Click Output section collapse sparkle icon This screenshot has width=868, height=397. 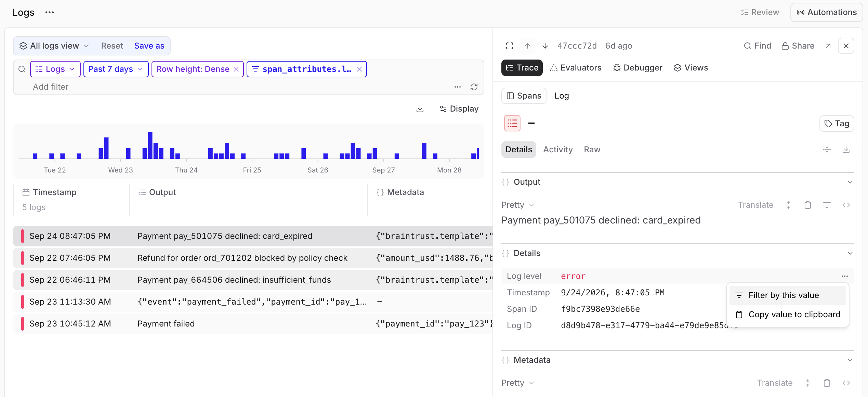pyautogui.click(x=789, y=205)
